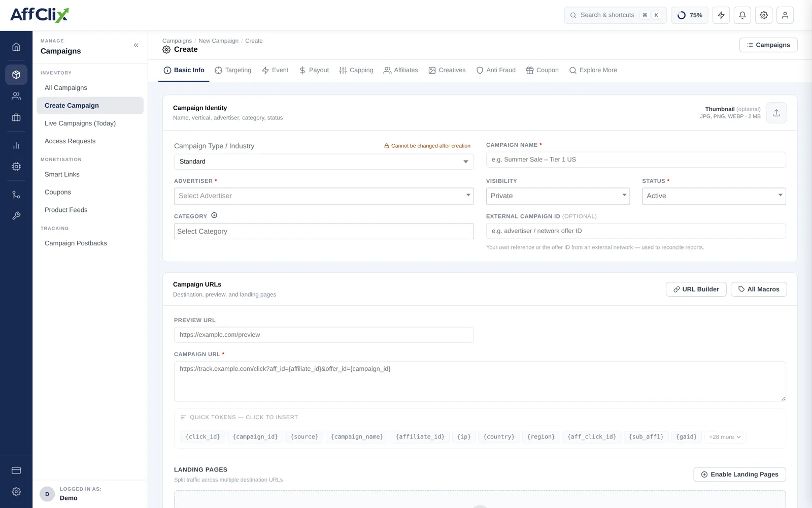812x508 pixels.
Task: Open the home icon in left rail
Action: click(x=16, y=47)
